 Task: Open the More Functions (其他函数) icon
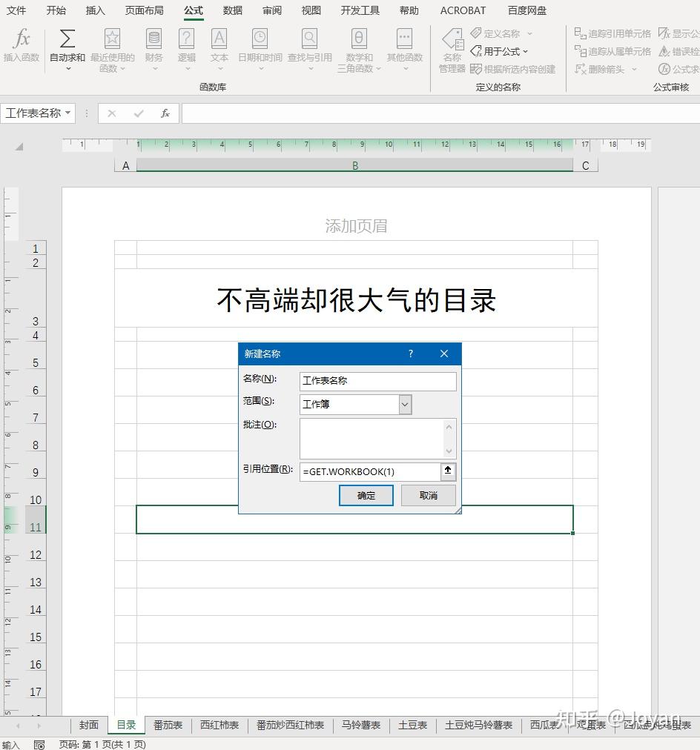[405, 39]
